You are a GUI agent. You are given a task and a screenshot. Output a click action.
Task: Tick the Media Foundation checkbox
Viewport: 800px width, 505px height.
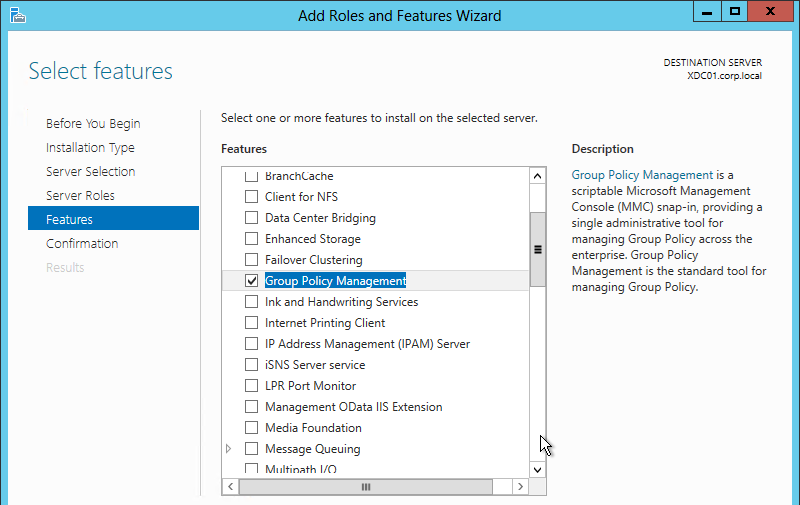pyautogui.click(x=252, y=427)
